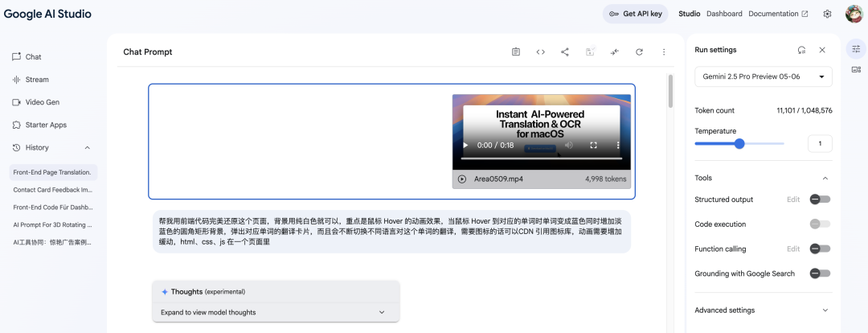Open history item Contact Card Feedback
This screenshot has width=868, height=333.
coord(52,190)
